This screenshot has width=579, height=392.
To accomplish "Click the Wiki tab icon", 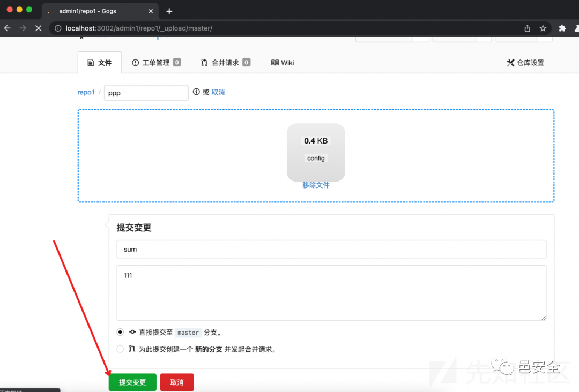I will click(x=274, y=62).
